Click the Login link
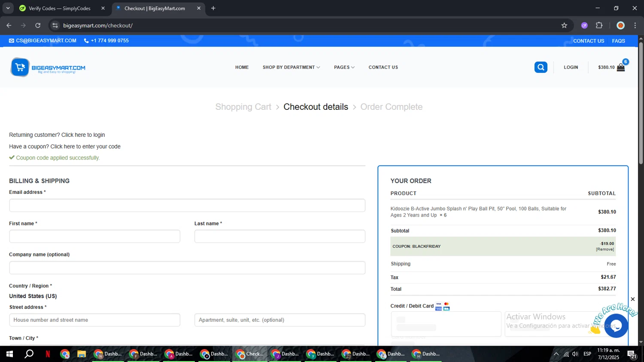644x362 pixels. (571, 67)
